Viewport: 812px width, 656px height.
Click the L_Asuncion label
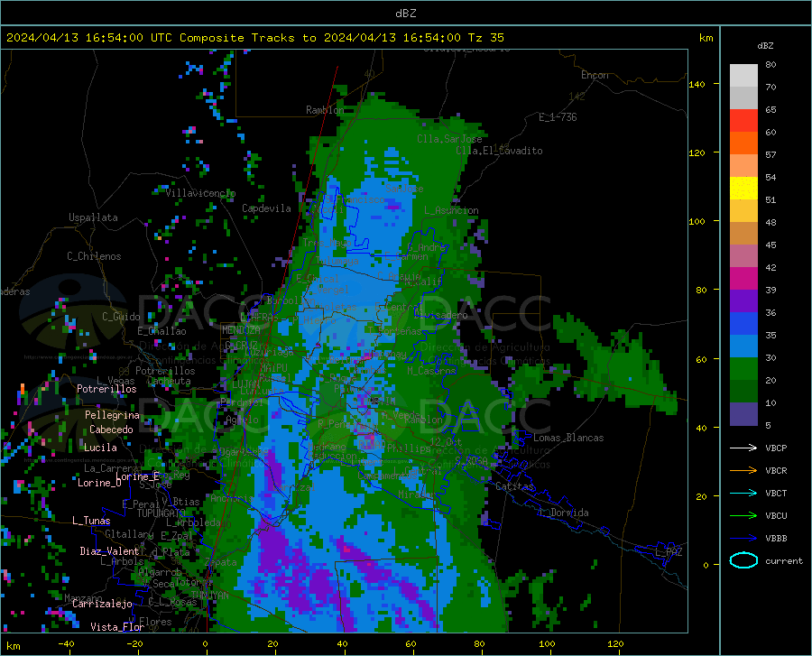tap(451, 210)
